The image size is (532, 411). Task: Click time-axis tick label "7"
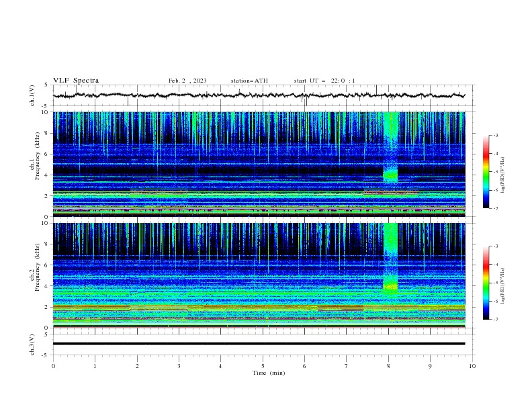[347, 366]
